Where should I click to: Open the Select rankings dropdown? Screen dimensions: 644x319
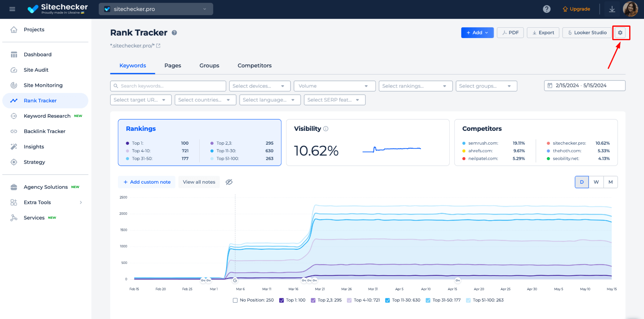(416, 86)
